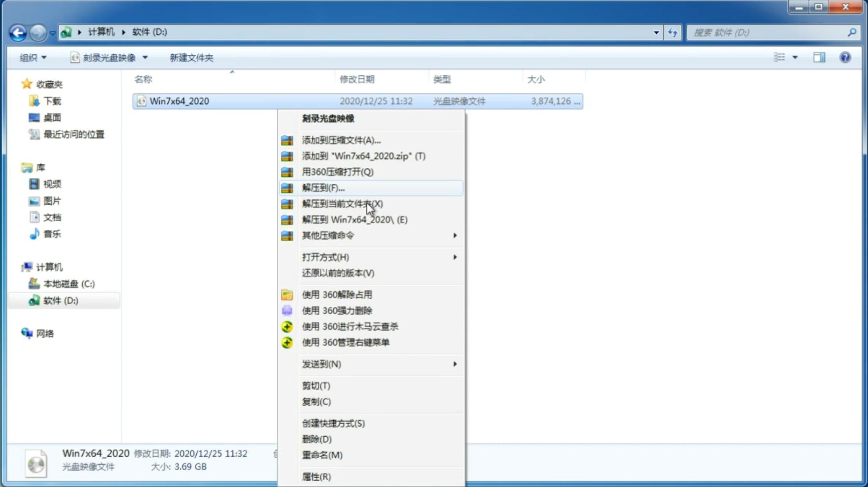
Task: Click 使用360强力删除 icon
Action: click(x=287, y=310)
